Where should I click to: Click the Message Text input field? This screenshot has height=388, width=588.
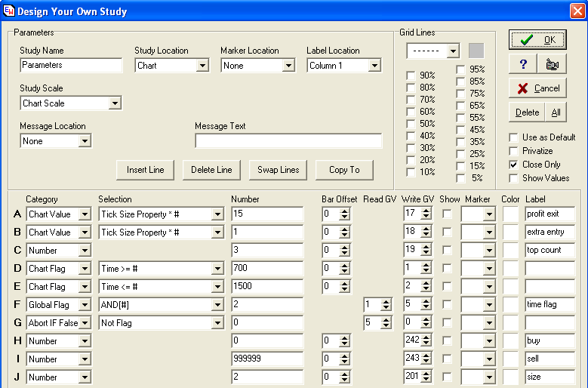click(x=288, y=141)
